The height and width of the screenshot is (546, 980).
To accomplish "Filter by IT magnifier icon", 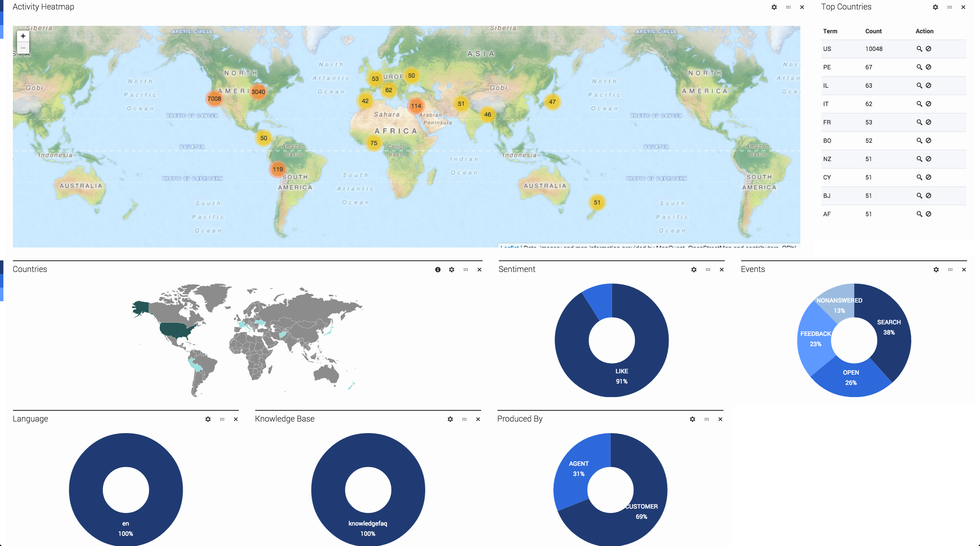I will 919,104.
